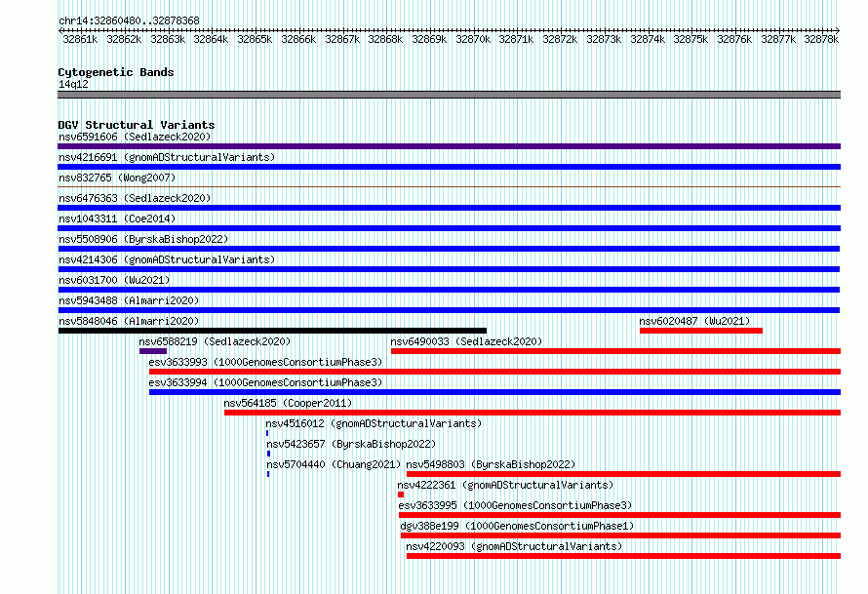Click red bar under nsv4220093
The width and height of the screenshot is (868, 594).
(624, 556)
